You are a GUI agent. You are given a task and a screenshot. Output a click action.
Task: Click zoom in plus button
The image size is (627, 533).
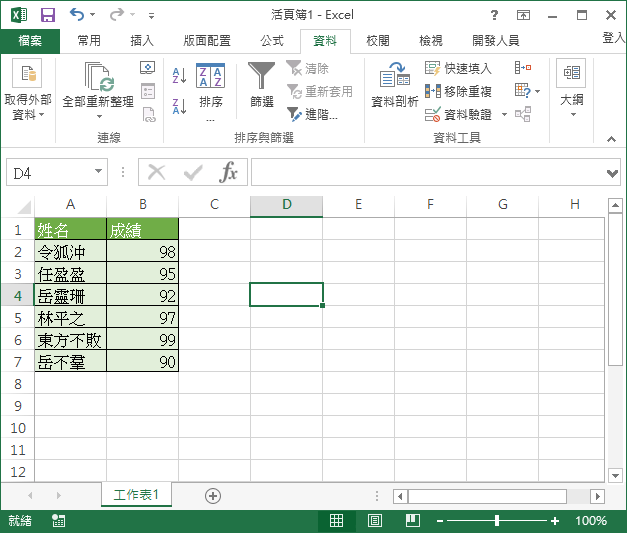(555, 521)
